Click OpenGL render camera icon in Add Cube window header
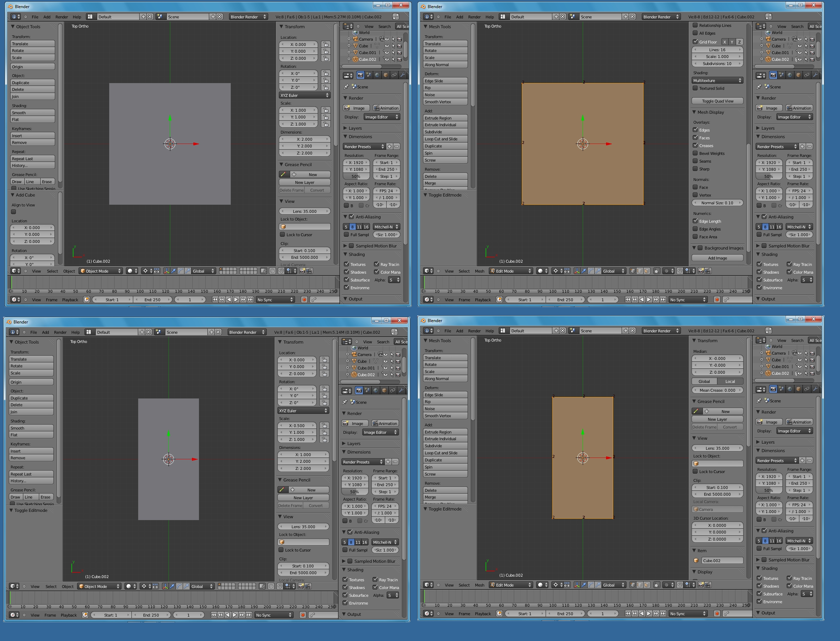This screenshot has height=641, width=840. (302, 271)
